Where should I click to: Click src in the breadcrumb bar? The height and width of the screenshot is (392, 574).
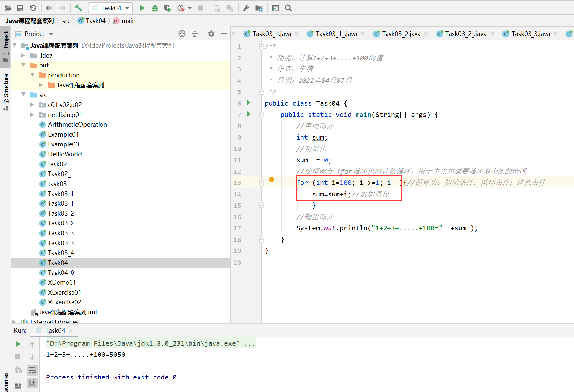point(66,21)
